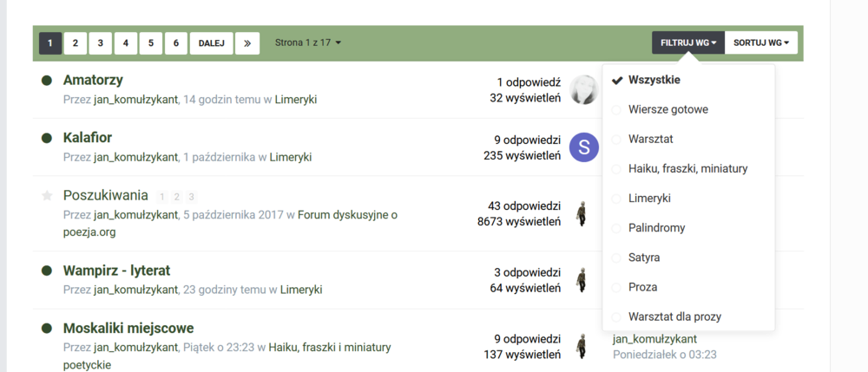Click unread dot beside Moskaliki miejscowe
This screenshot has height=372, width=868.
pyautogui.click(x=47, y=329)
